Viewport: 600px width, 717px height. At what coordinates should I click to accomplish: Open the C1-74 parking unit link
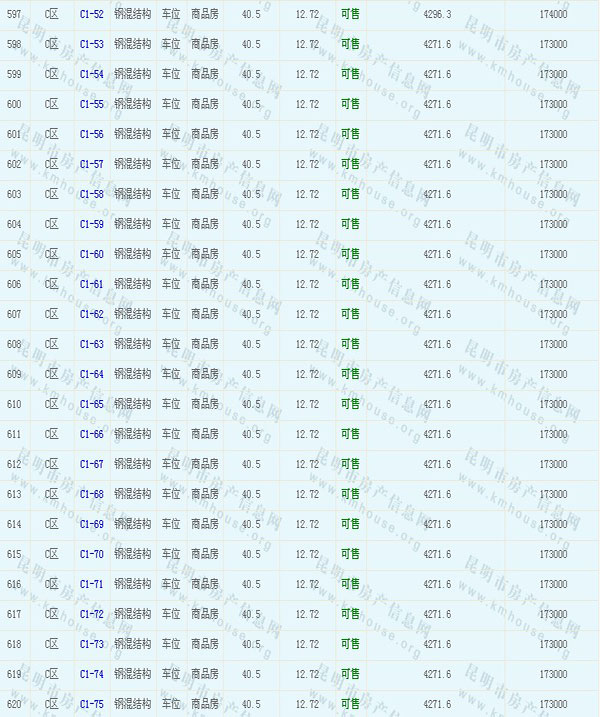pos(91,674)
